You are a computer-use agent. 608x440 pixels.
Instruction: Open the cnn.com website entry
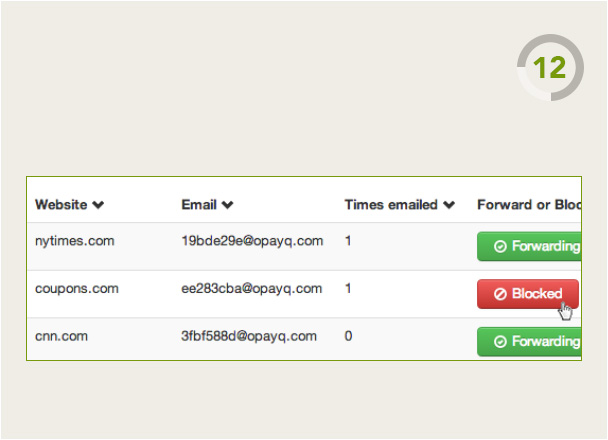61,336
